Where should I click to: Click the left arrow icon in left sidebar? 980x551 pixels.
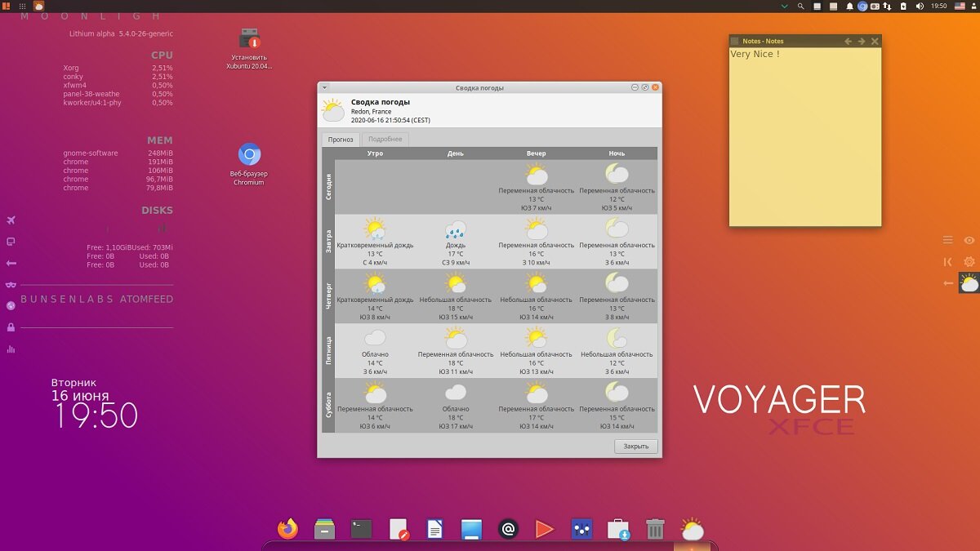pyautogui.click(x=11, y=263)
